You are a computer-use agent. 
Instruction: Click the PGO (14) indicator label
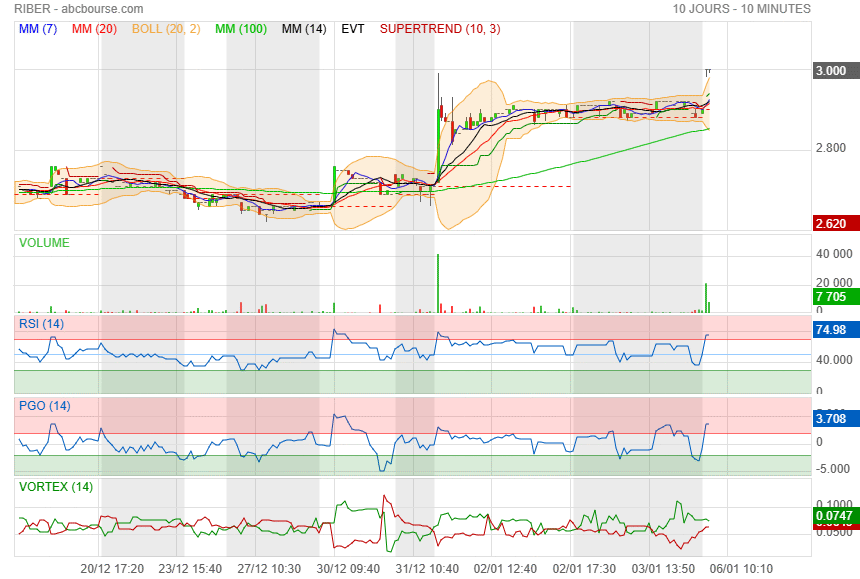click(46, 405)
